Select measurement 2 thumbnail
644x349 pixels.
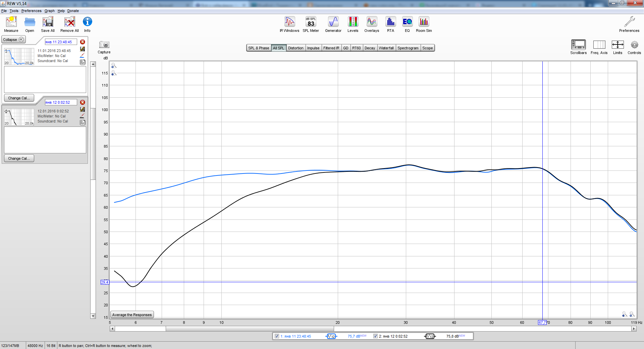[x=19, y=117]
